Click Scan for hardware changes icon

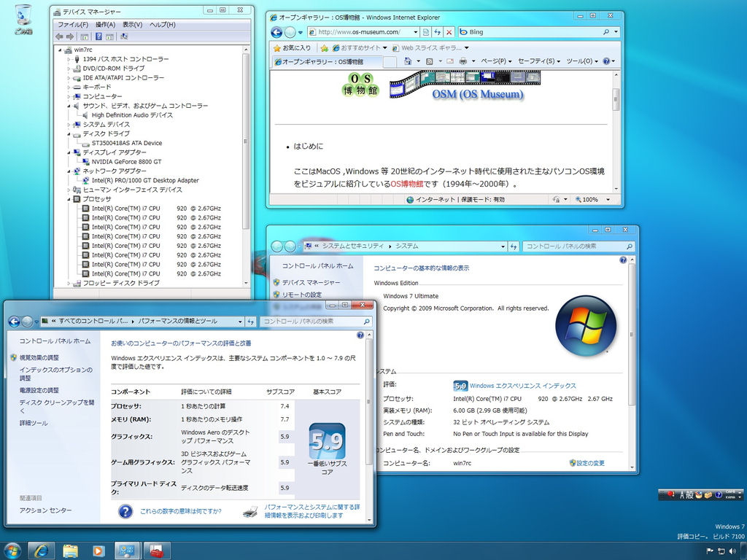(124, 36)
